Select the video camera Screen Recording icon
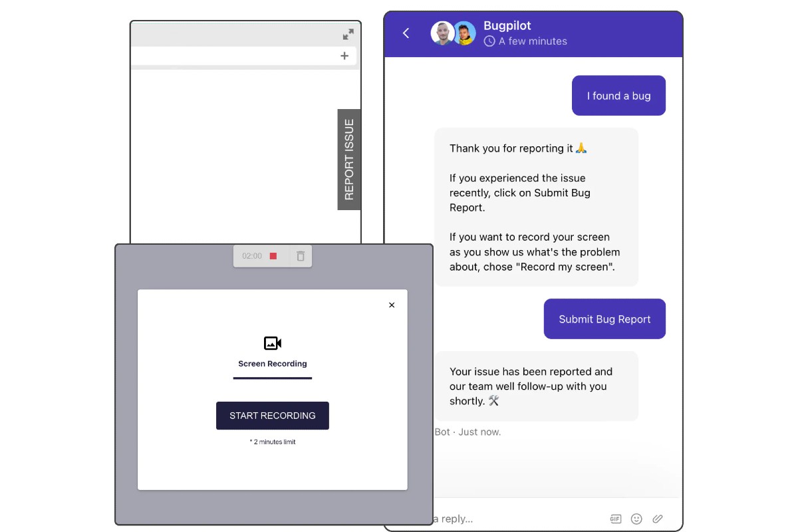798x532 pixels. pos(272,342)
